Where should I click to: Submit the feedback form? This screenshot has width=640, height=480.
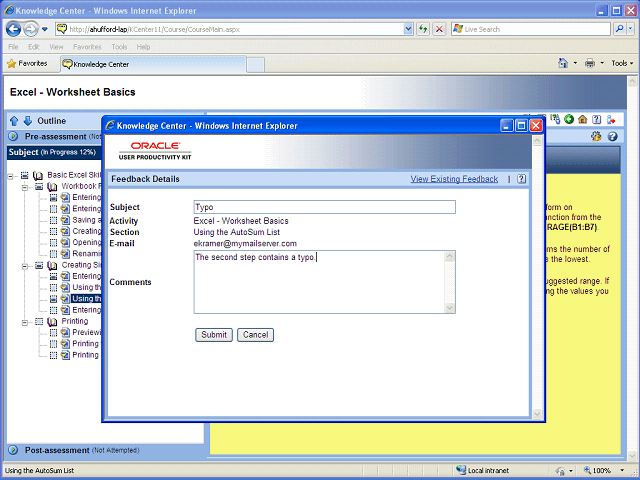(x=214, y=335)
